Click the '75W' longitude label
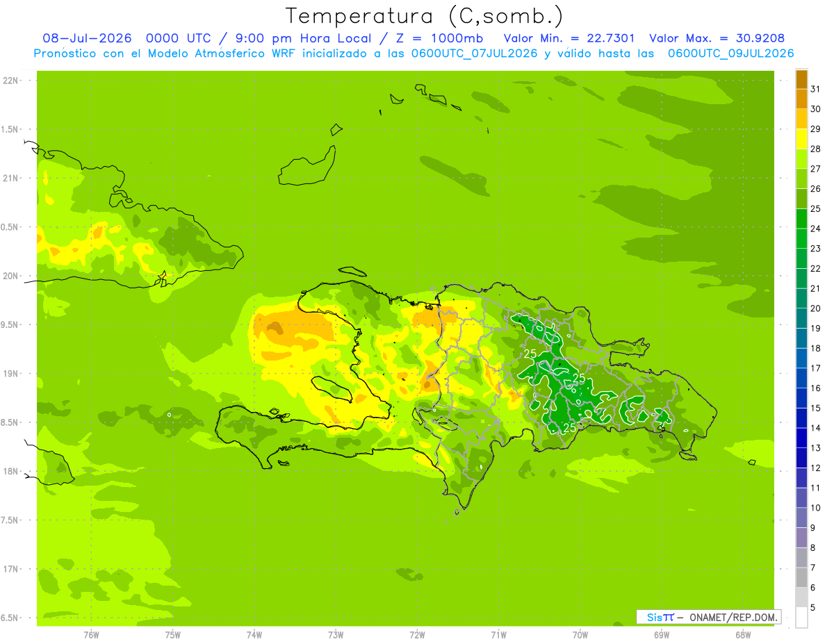The width and height of the screenshot is (834, 644). [x=173, y=635]
